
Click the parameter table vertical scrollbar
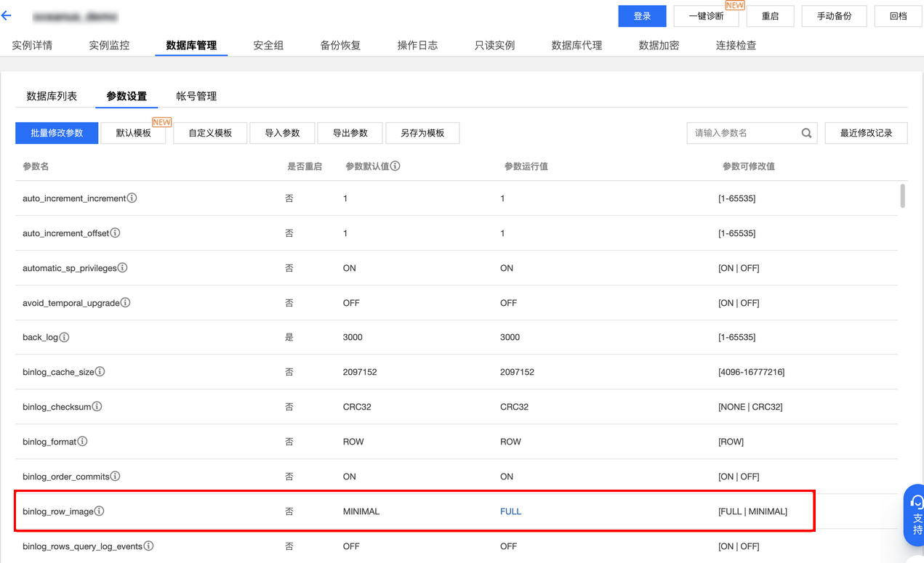902,196
